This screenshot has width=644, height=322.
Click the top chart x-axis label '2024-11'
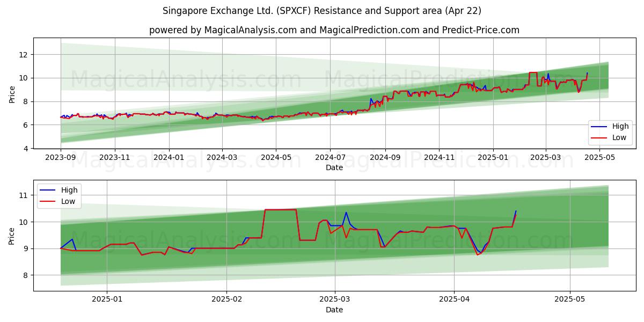point(439,158)
